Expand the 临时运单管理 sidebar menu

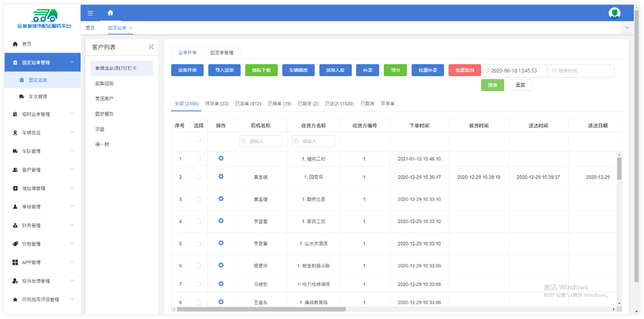pos(43,114)
